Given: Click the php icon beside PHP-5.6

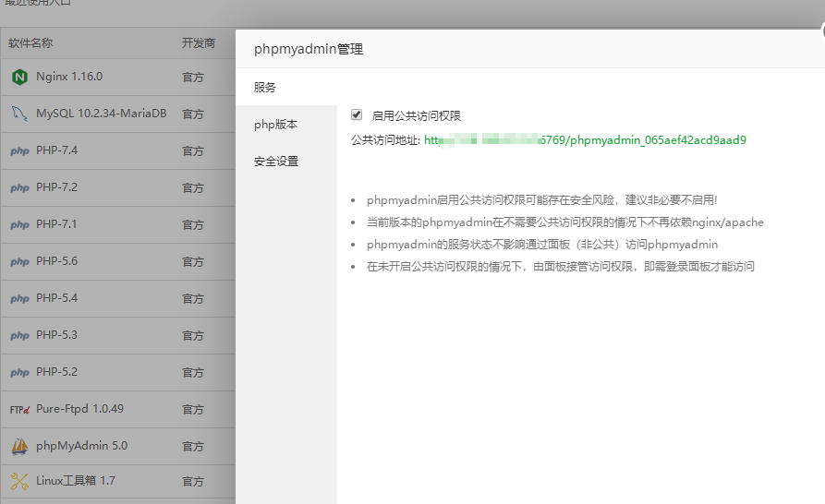Looking at the screenshot, I should 19,262.
